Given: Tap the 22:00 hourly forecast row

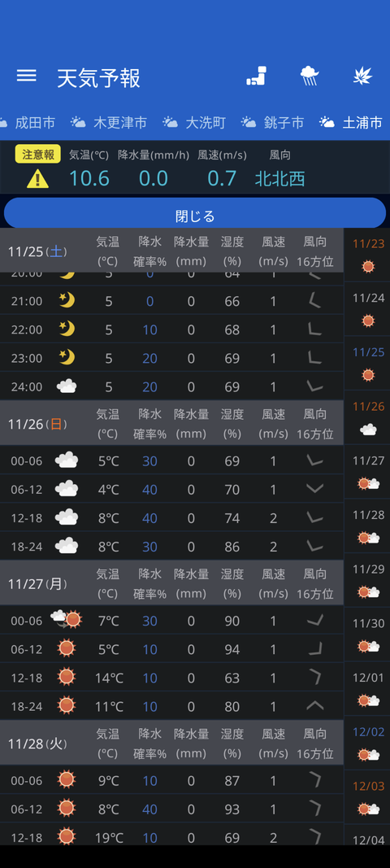Looking at the screenshot, I should click(171, 329).
